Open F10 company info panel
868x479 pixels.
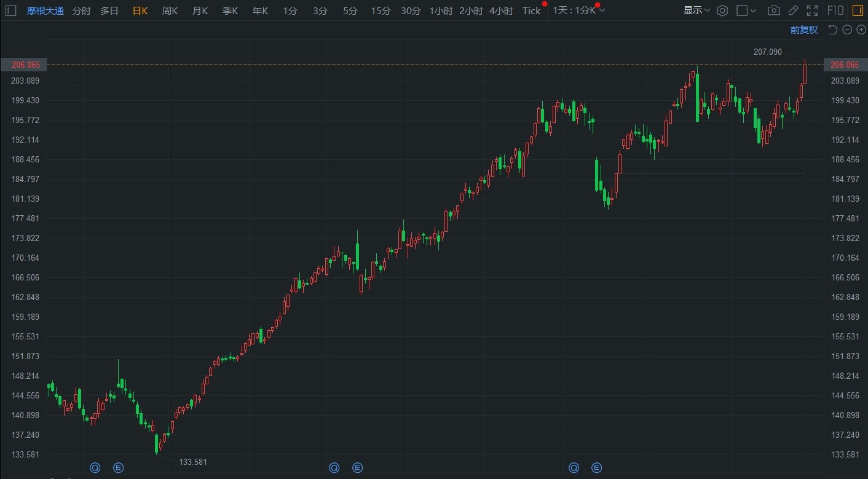tap(835, 10)
